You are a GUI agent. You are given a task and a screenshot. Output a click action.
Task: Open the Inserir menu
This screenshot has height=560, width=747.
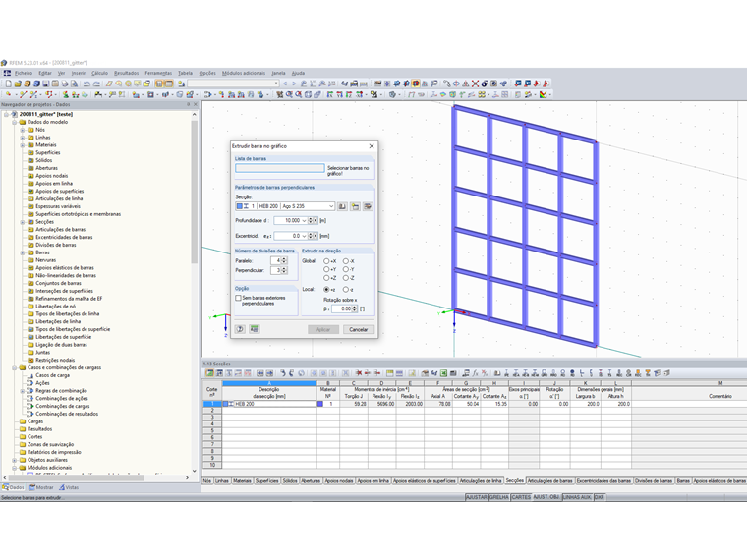click(x=78, y=73)
